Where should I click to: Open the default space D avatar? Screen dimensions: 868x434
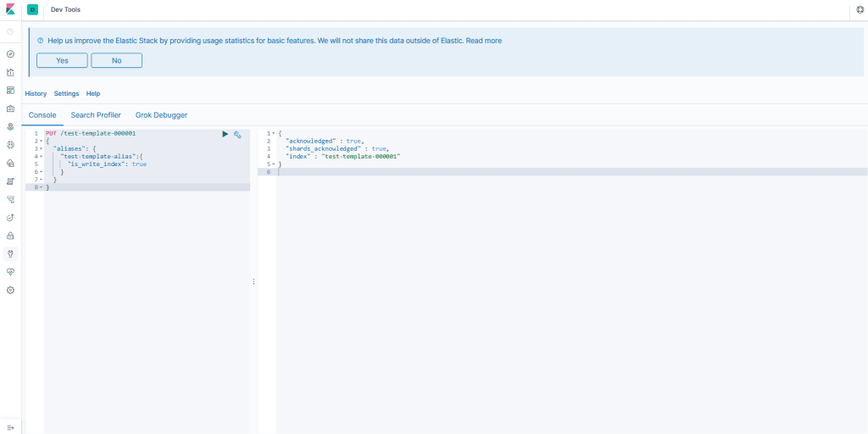tap(33, 10)
